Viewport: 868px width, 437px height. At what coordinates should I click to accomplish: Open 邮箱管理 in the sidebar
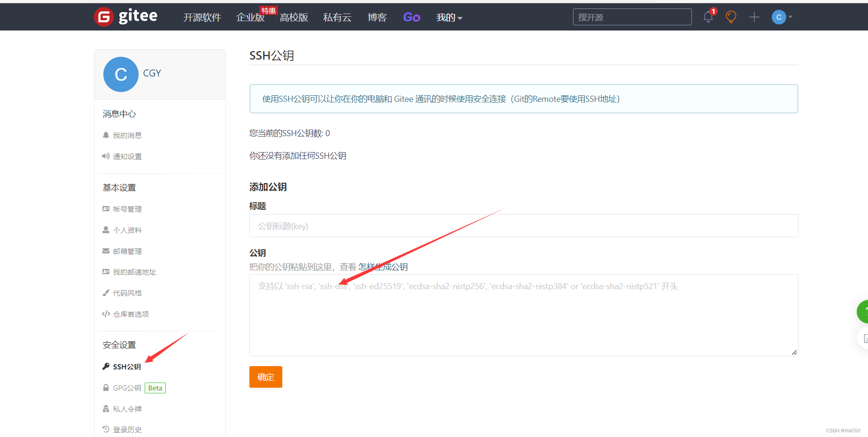[127, 251]
